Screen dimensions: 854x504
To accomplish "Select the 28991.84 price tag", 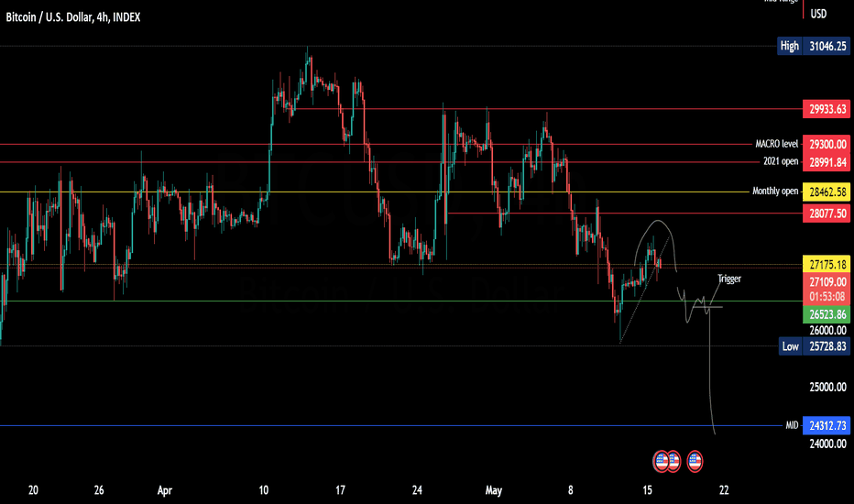I will click(827, 162).
